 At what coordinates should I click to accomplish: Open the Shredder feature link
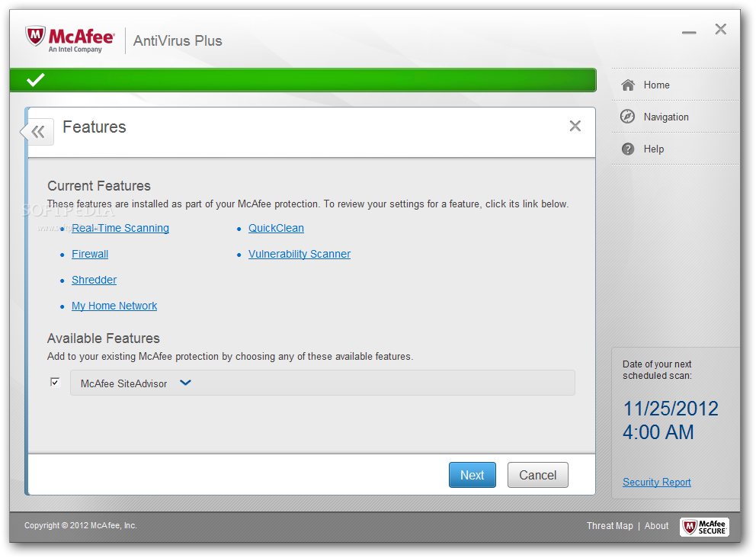click(x=94, y=281)
